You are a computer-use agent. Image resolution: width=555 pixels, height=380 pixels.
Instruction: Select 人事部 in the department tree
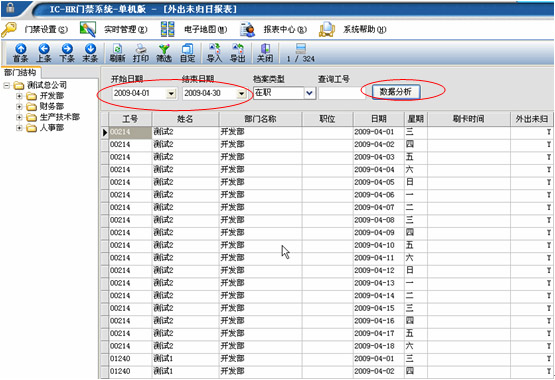click(x=52, y=128)
